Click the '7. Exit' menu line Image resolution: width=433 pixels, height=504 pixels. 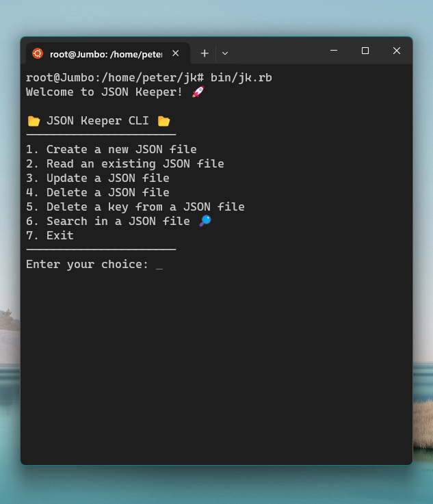coord(49,235)
